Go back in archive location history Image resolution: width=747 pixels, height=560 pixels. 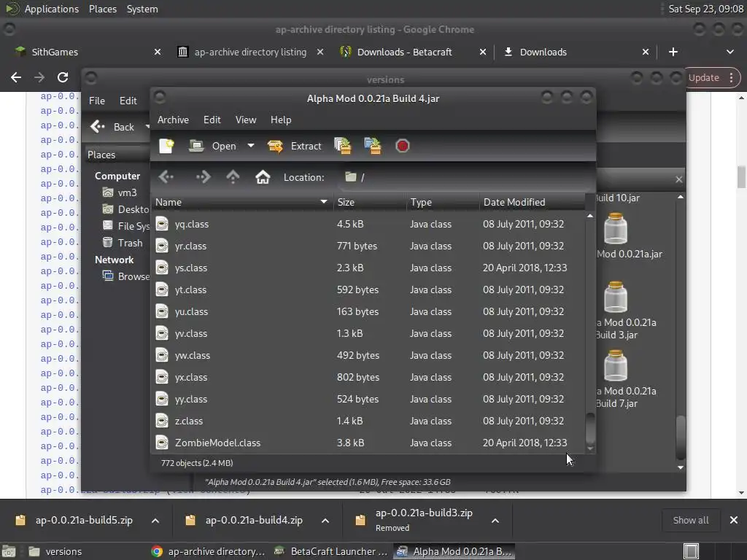pos(166,177)
